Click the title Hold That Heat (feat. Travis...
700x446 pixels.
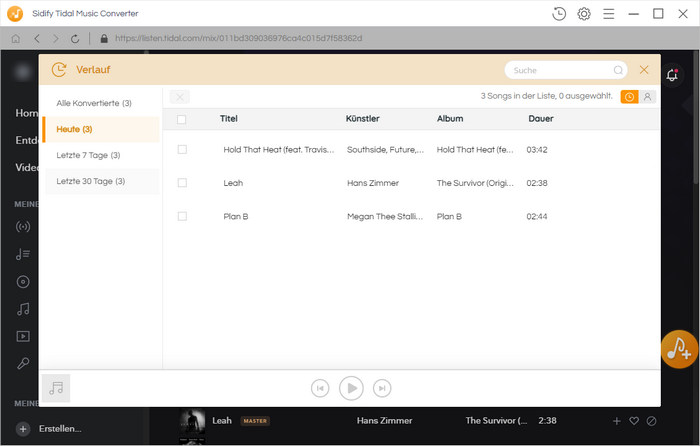point(279,150)
